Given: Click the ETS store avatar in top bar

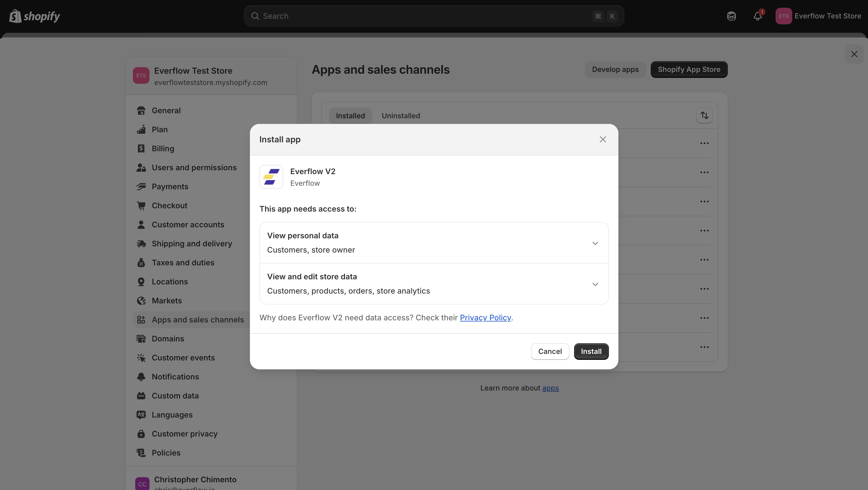Looking at the screenshot, I should (783, 16).
